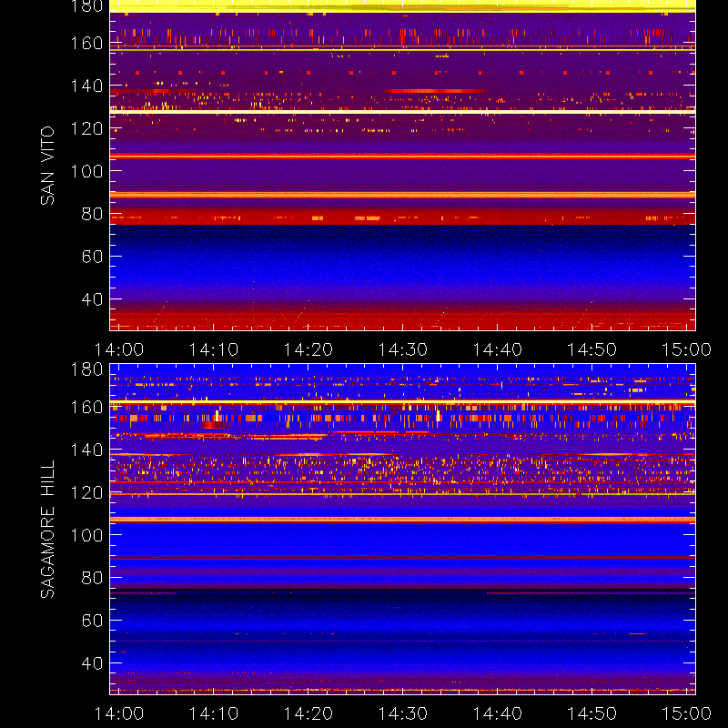
Task: Select the Sagamore Hill spectrogram plot area
Action: (x=402, y=530)
